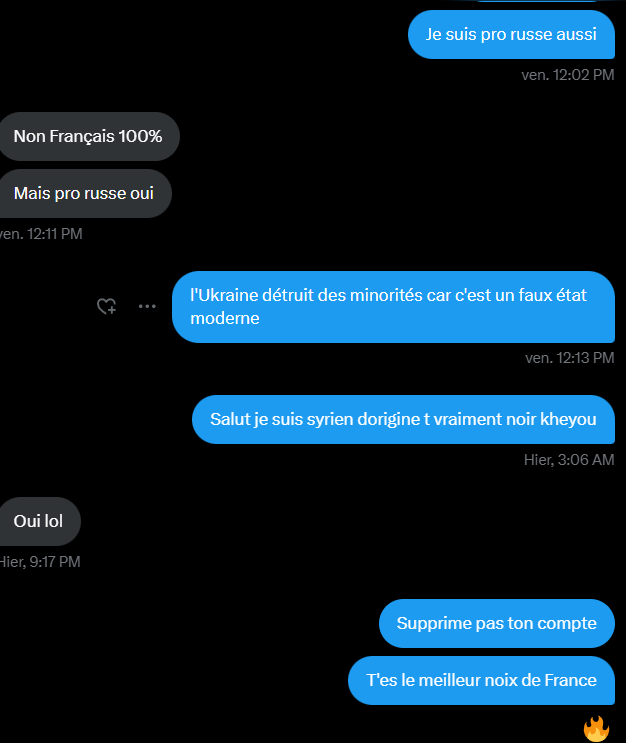Click "T'es le meilleur noix de France" bubble
This screenshot has width=626, height=743.
[x=481, y=681]
